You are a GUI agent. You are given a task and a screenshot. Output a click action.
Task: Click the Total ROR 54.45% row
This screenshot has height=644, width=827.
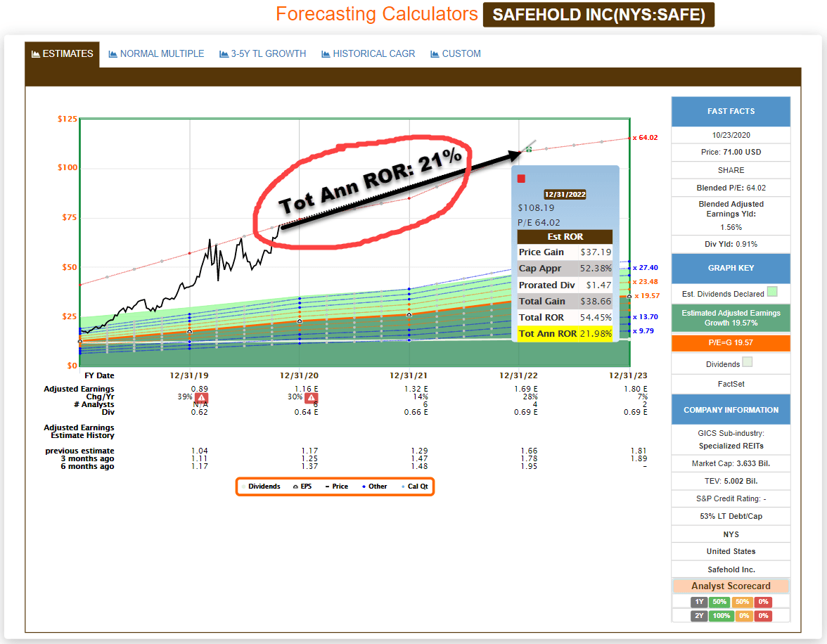click(x=565, y=318)
